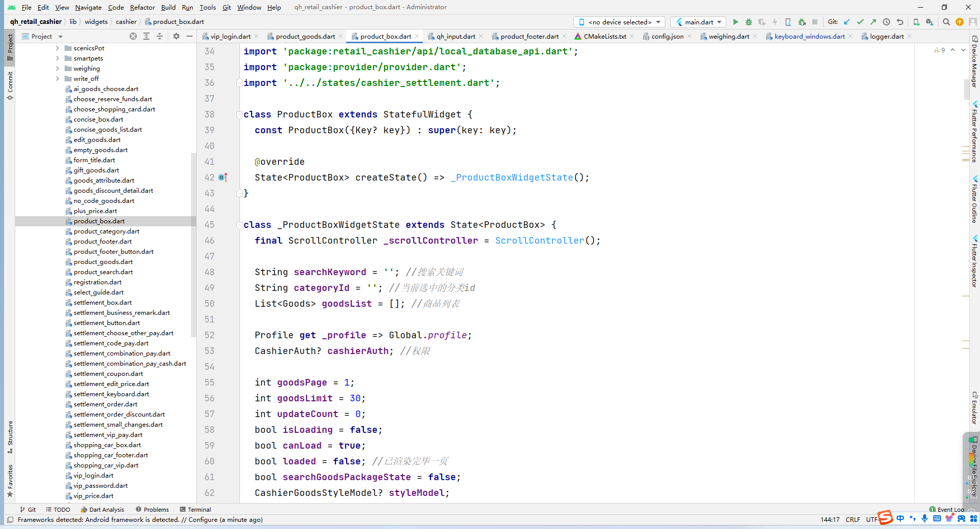Screen dimensions: 980x529
Task: Go to next highlighted warning arrow
Action: coord(963,50)
